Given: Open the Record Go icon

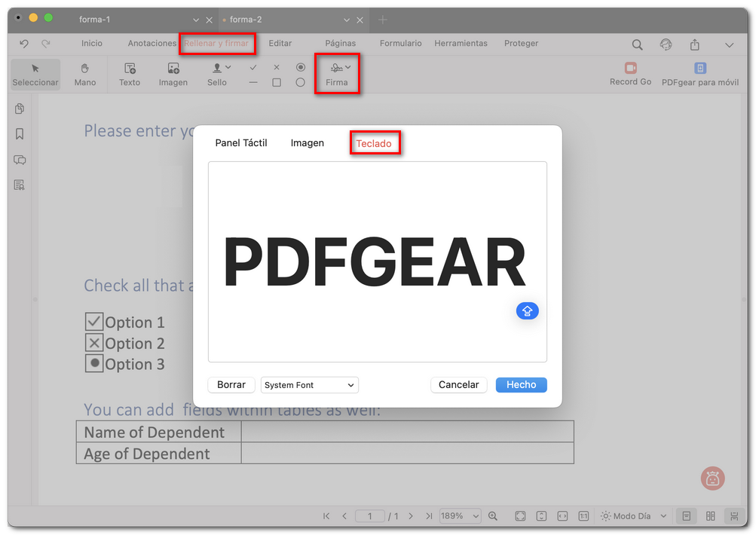Looking at the screenshot, I should pyautogui.click(x=630, y=69).
